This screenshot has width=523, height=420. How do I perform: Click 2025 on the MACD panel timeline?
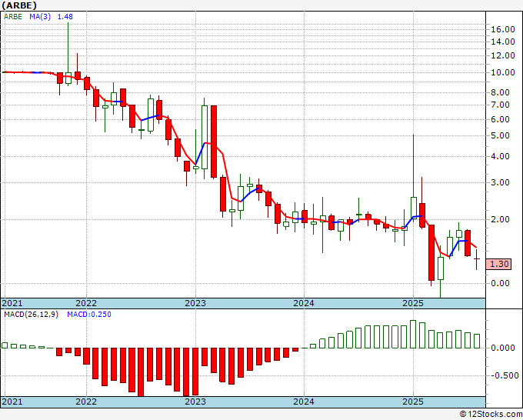pos(413,402)
